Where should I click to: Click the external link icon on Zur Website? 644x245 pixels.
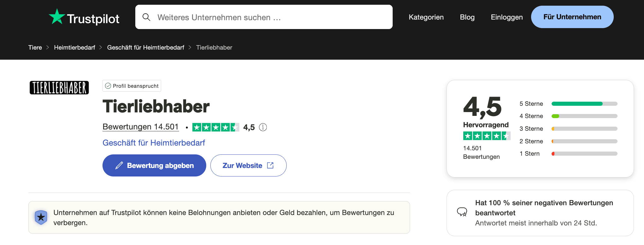270,165
